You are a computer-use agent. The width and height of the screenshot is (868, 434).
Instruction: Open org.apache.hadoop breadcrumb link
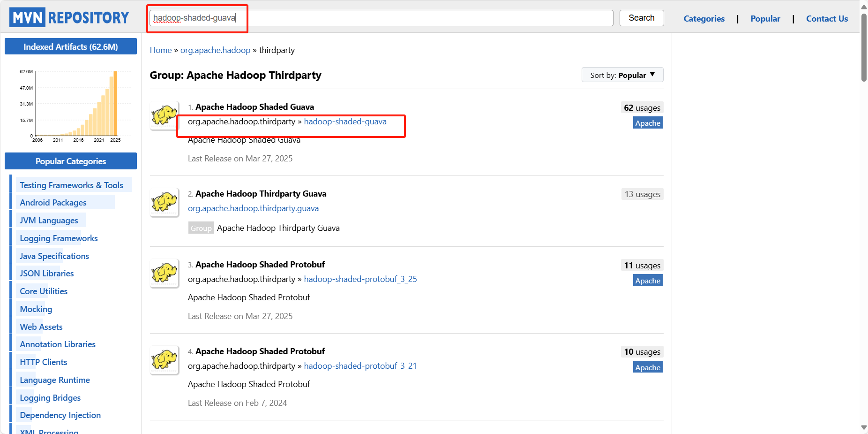click(x=215, y=50)
